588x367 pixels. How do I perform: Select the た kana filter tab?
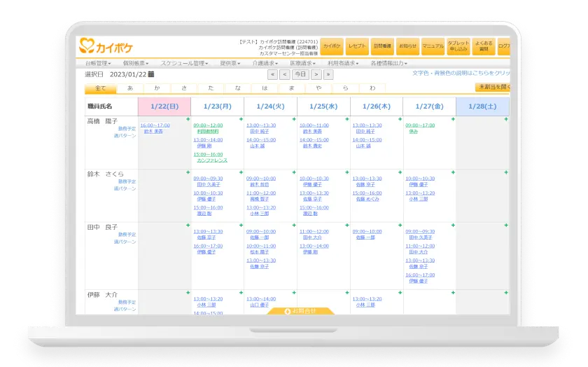[211, 88]
